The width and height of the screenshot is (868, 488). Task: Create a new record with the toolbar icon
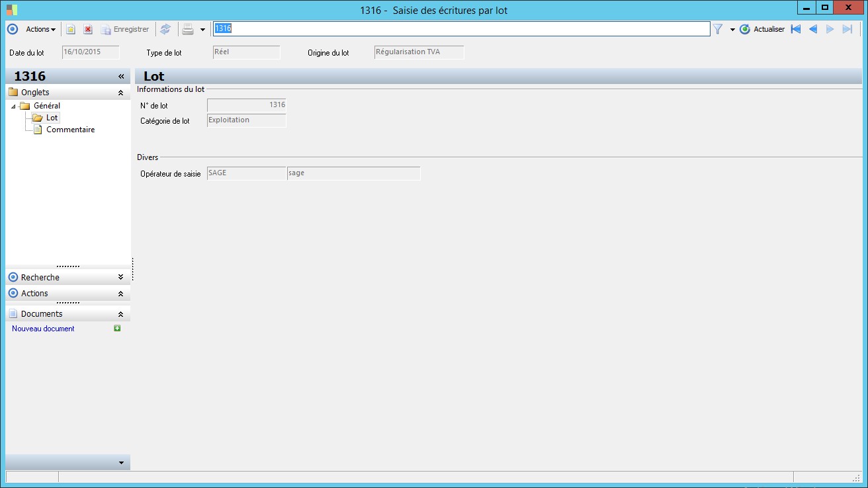point(70,29)
